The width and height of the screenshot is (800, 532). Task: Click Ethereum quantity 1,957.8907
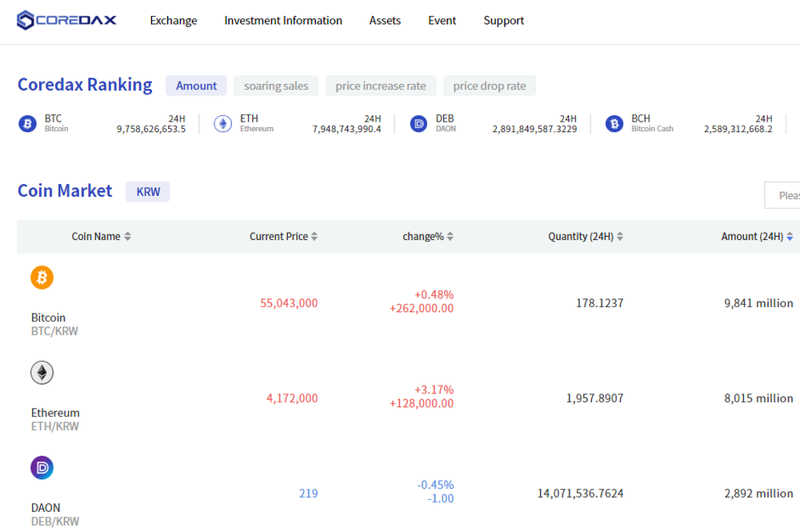coord(594,398)
